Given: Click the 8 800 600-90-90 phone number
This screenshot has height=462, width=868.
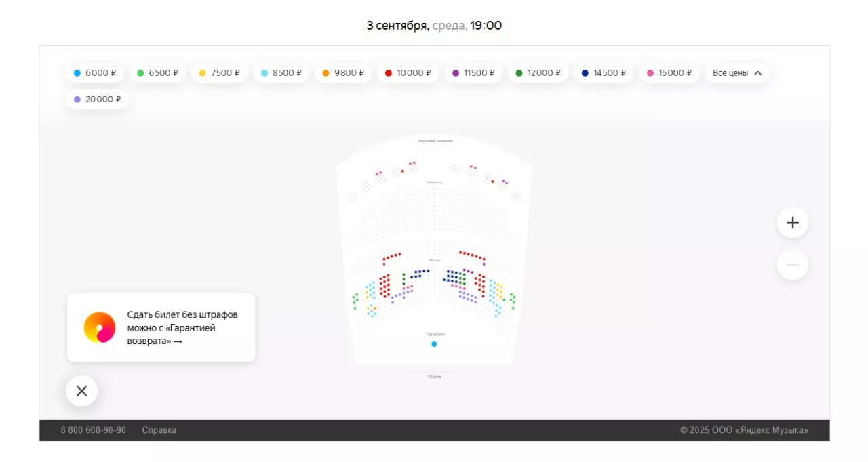Looking at the screenshot, I should point(93,430).
